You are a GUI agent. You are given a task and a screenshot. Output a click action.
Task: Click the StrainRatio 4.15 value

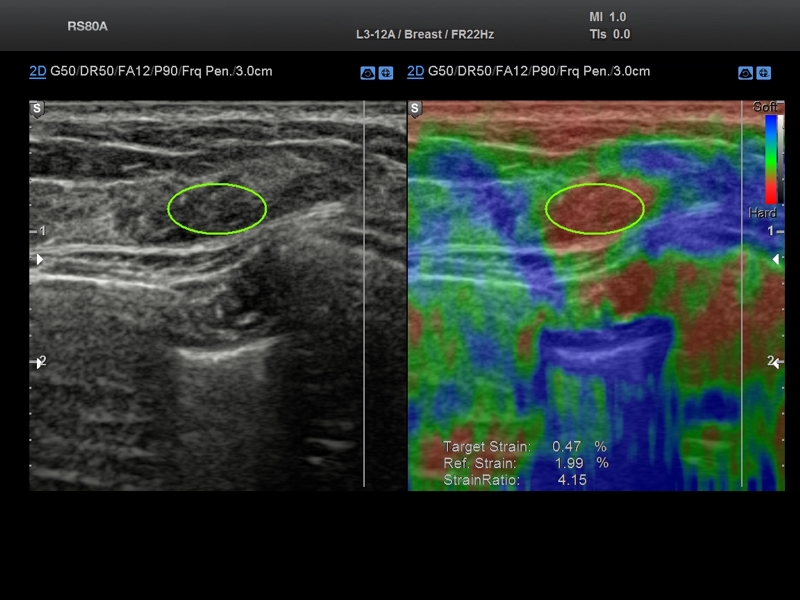pos(515,480)
